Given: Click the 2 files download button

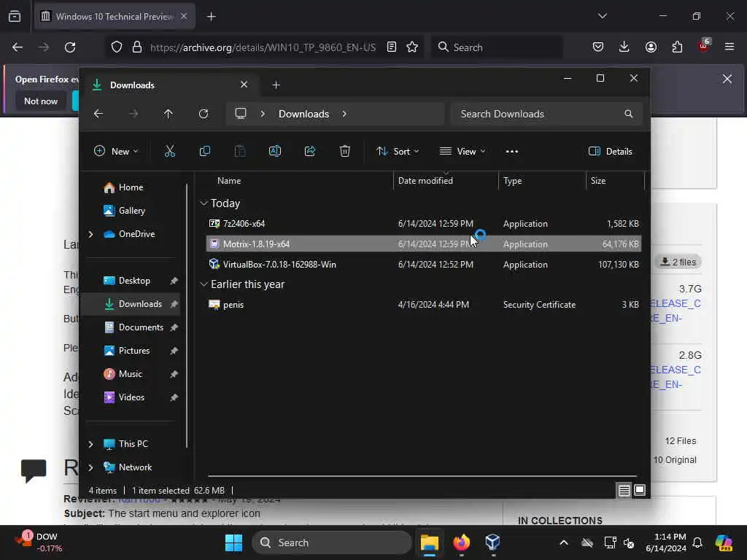Looking at the screenshot, I should click(678, 262).
